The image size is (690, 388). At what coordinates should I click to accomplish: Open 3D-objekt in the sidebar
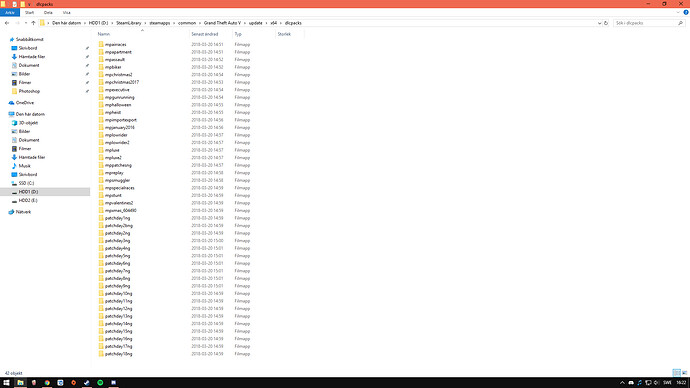28,123
